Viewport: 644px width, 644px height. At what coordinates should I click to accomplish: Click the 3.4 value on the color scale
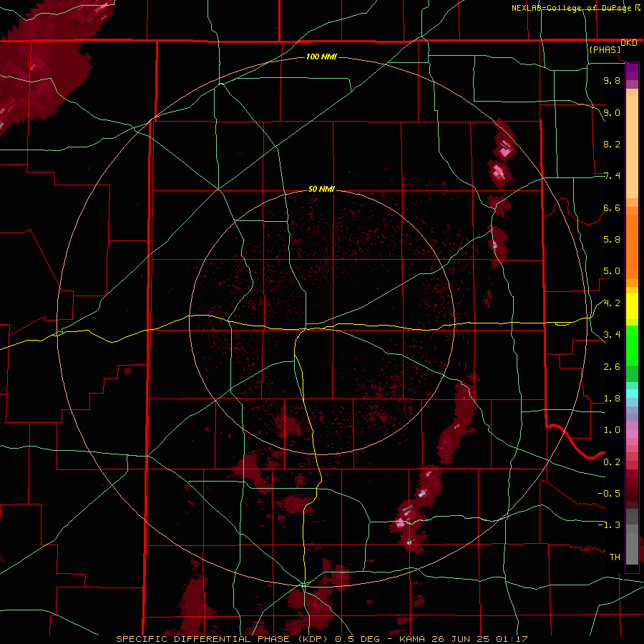pos(612,335)
